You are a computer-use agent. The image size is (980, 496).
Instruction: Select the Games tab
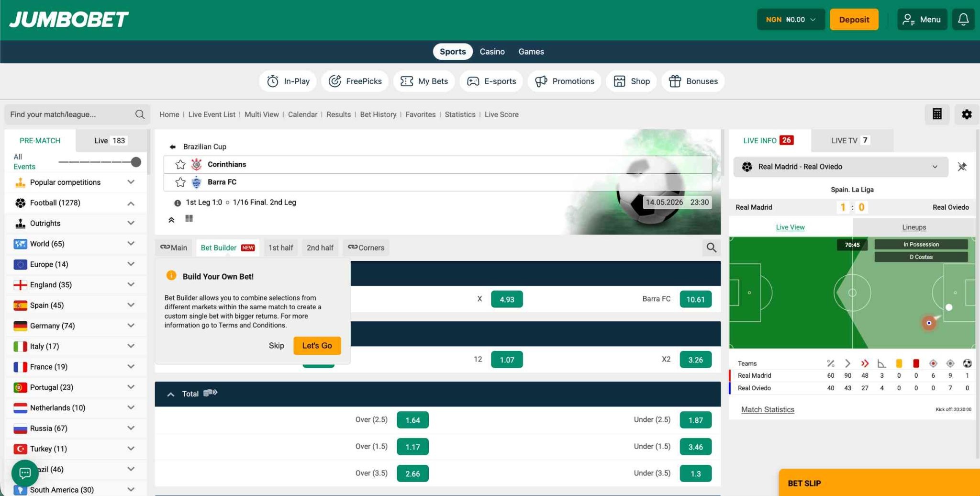tap(531, 51)
